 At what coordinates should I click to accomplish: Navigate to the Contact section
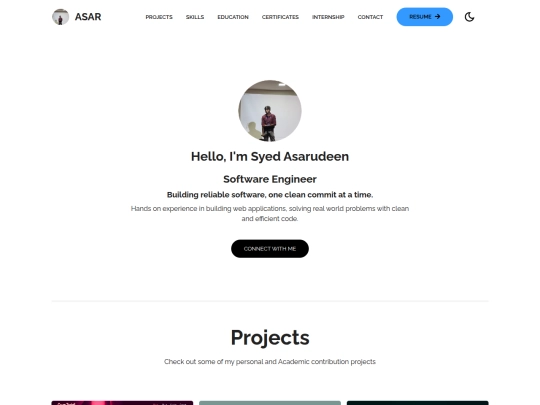[370, 17]
